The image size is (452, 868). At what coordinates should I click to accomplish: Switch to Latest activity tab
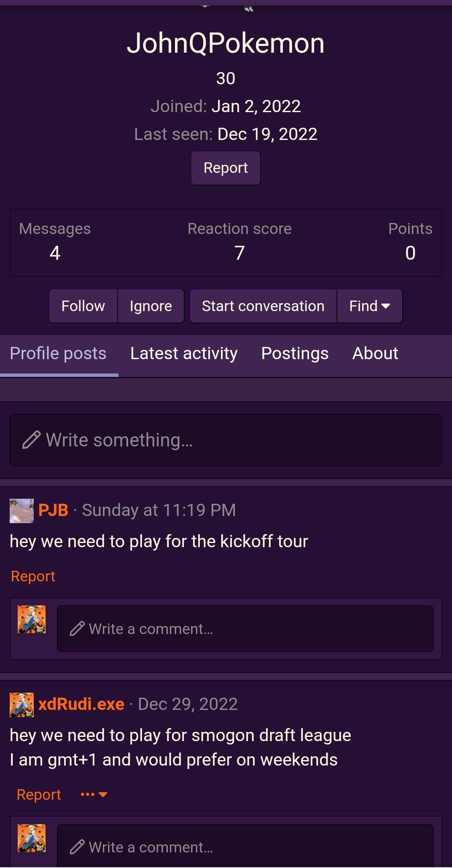pos(184,354)
